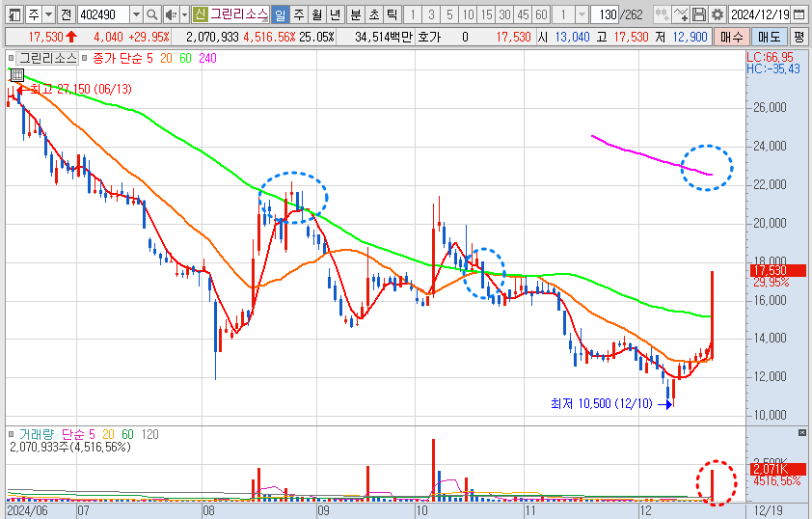The width and height of the screenshot is (812, 519).
Task: Close the volume panel with X icon
Action: point(802,432)
